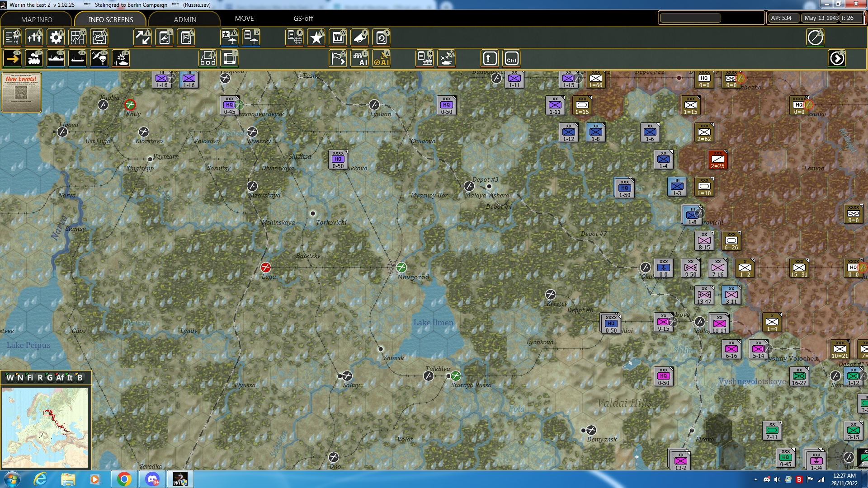Toggle the Ctrl key lock button

click(511, 59)
